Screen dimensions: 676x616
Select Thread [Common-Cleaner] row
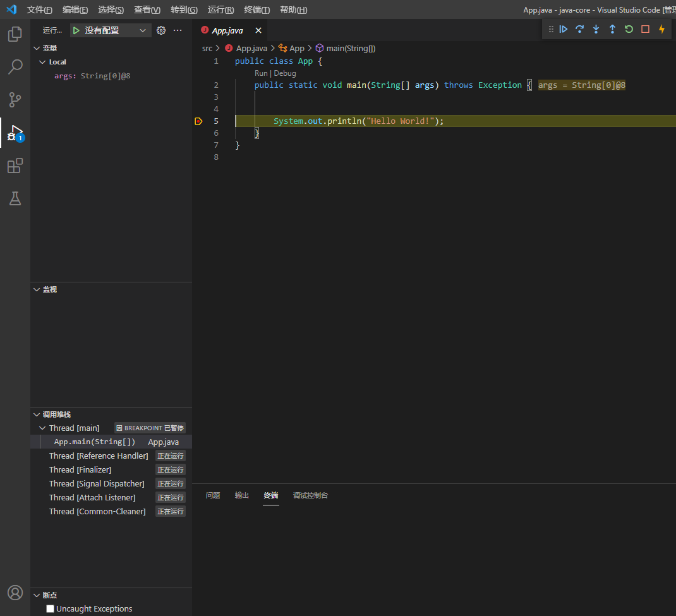111,511
